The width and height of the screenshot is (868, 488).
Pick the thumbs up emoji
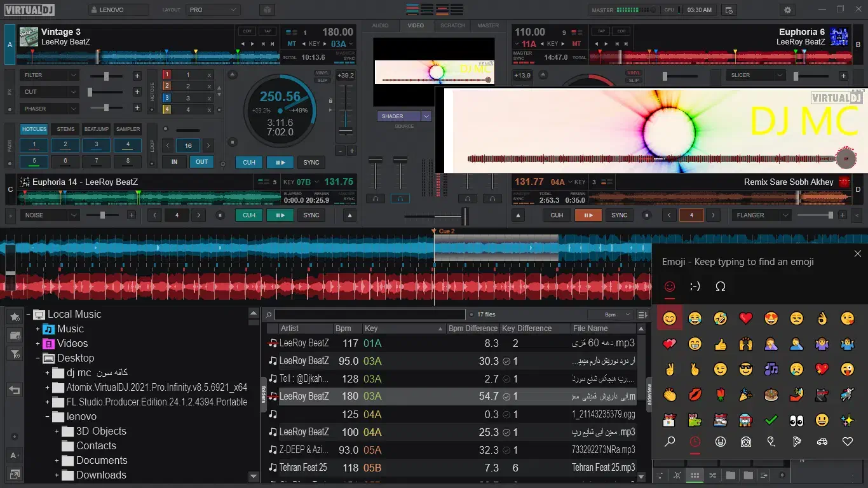[x=720, y=344]
